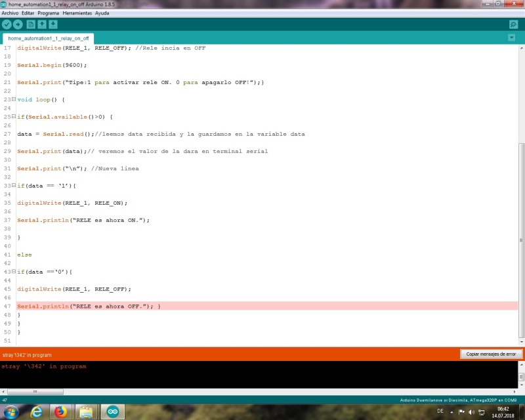Screen dimensions: 525x420
Task: Click the board info text Arduino Duemilanove on COM9
Action: [x=458, y=400]
